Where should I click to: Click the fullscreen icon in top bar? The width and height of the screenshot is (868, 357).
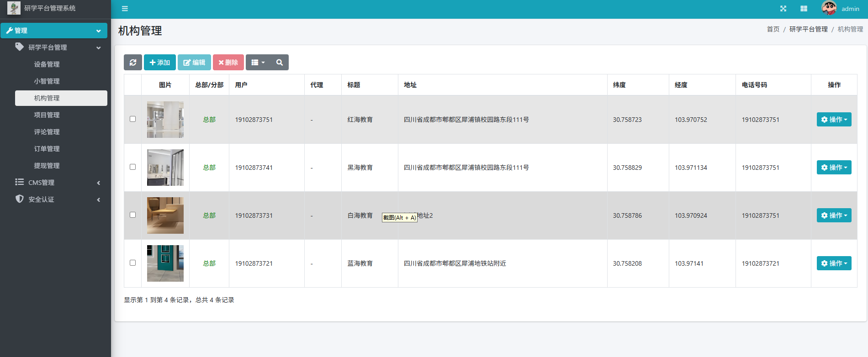pyautogui.click(x=783, y=9)
